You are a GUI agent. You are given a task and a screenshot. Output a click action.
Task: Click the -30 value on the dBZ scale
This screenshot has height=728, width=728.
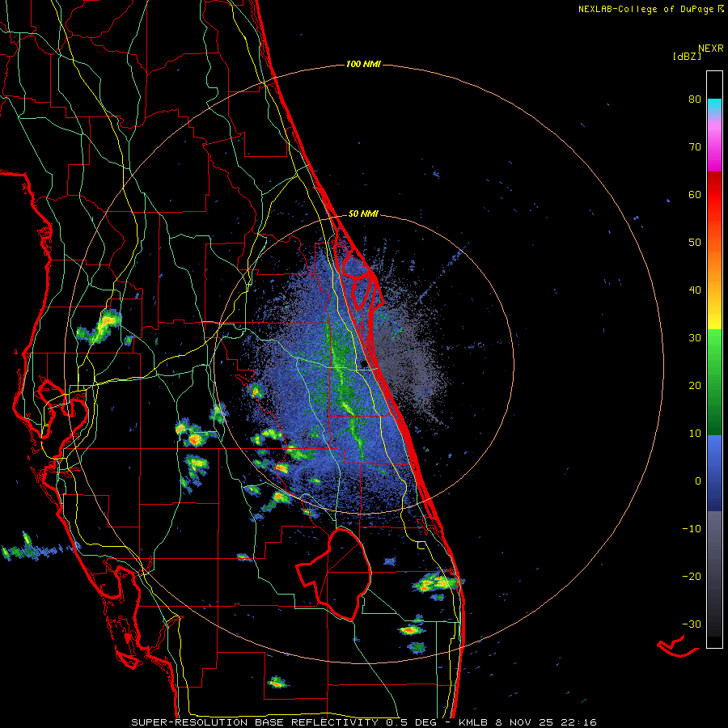tap(692, 624)
